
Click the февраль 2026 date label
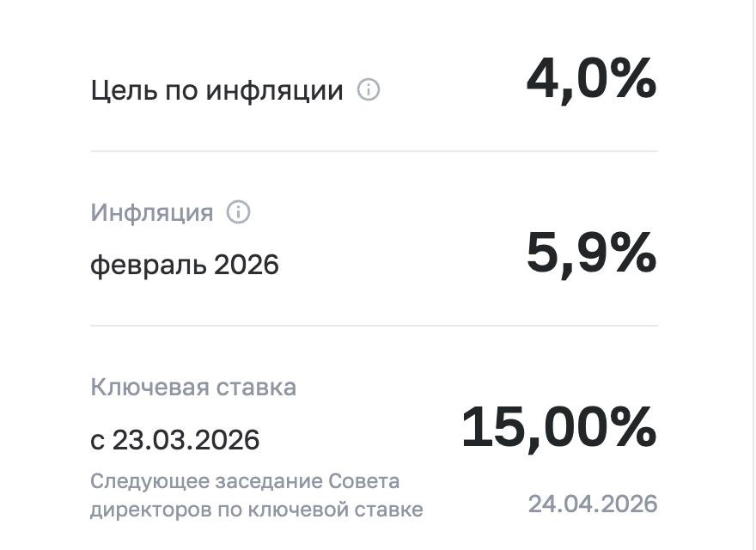[185, 265]
